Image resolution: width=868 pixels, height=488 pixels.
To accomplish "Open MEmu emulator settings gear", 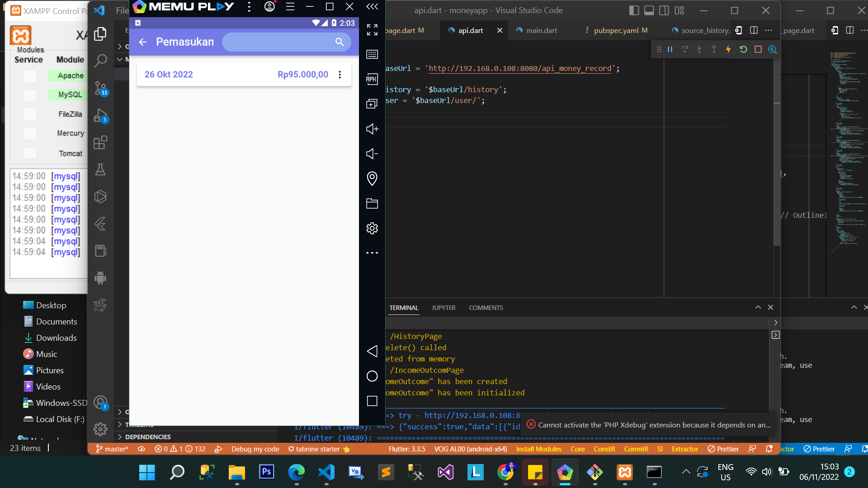I will [372, 228].
